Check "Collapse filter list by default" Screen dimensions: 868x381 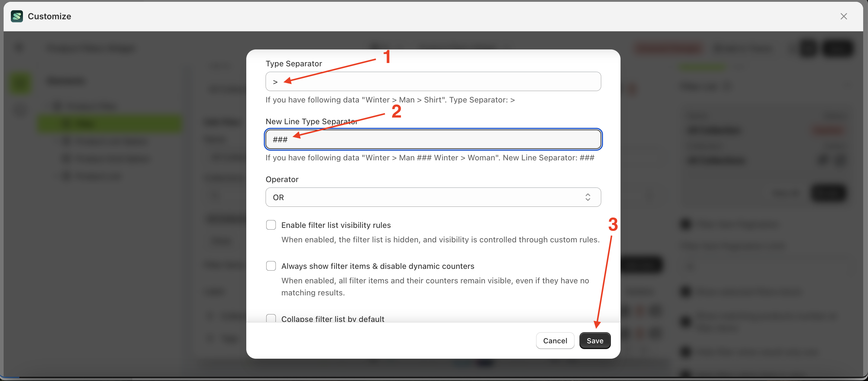(x=271, y=318)
